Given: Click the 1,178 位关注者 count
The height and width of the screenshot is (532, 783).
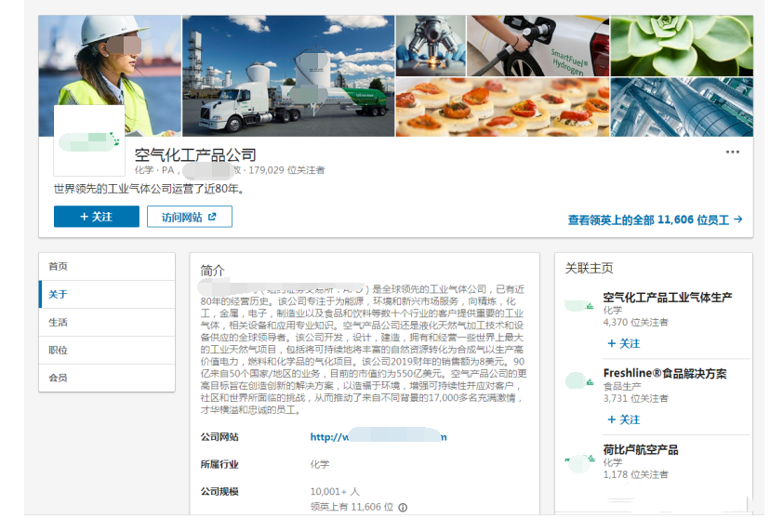Looking at the screenshot, I should (635, 474).
